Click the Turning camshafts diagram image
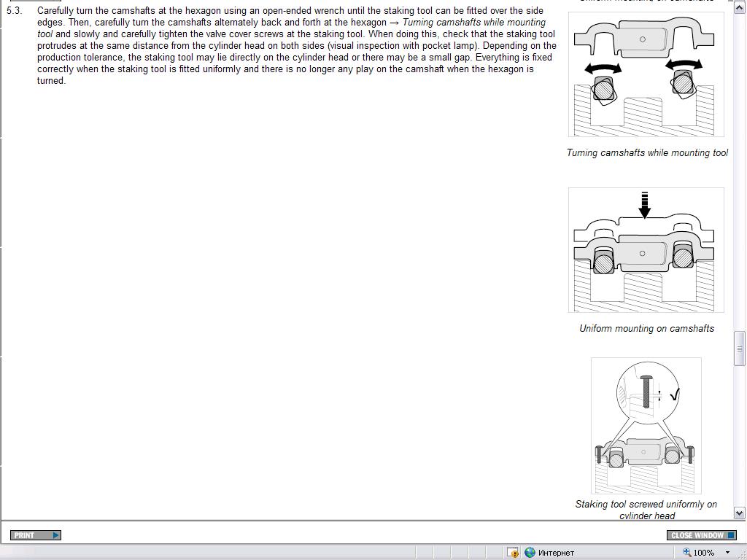This screenshot has height=560, width=747. pyautogui.click(x=646, y=74)
